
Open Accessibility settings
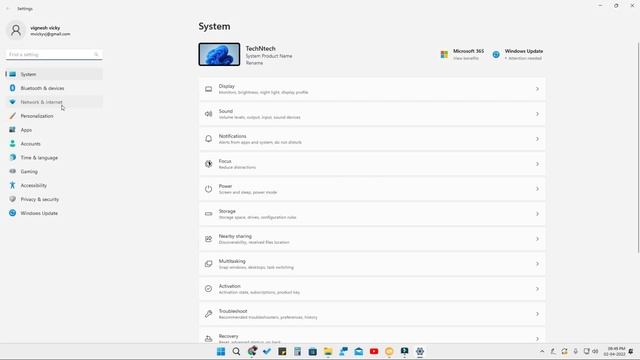coord(54,185)
